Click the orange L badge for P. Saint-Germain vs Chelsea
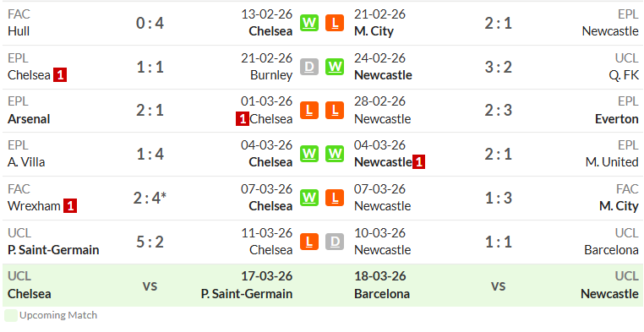644x332 pixels. 308,242
